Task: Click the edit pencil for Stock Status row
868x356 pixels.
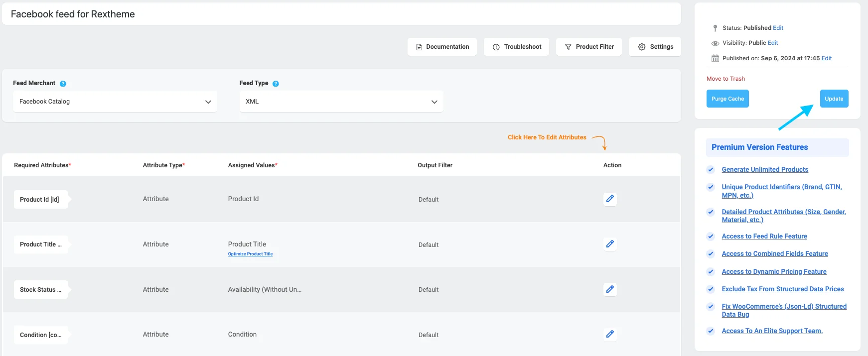Action: pos(610,289)
